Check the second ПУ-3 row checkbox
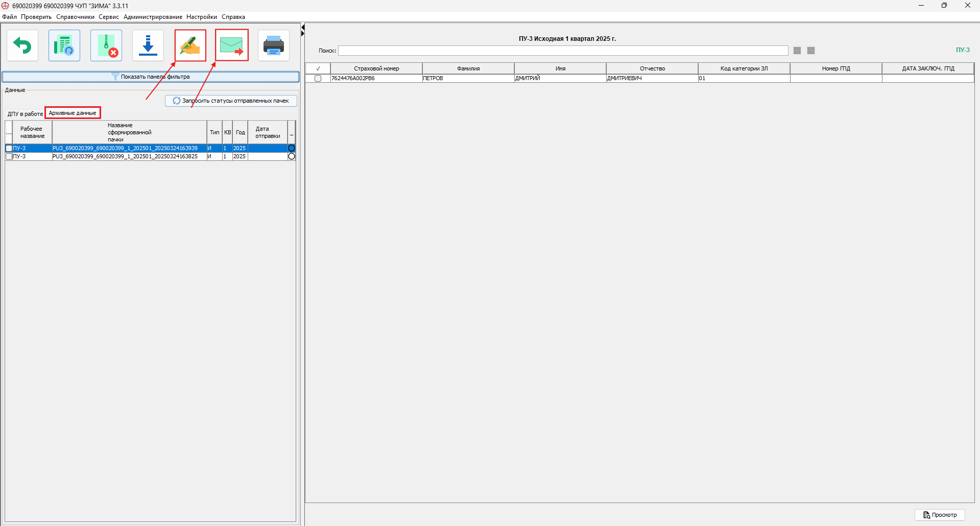Viewport: 980px width, 526px height. (9, 157)
